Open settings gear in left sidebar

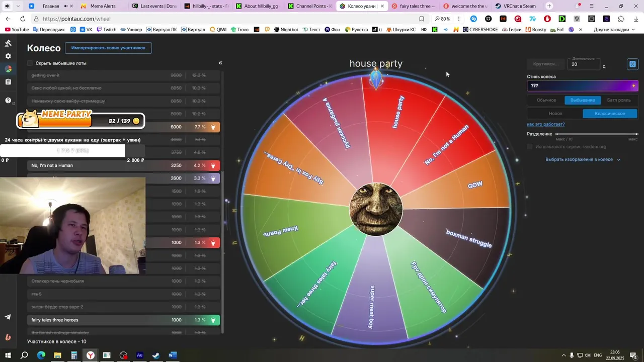pyautogui.click(x=8, y=56)
